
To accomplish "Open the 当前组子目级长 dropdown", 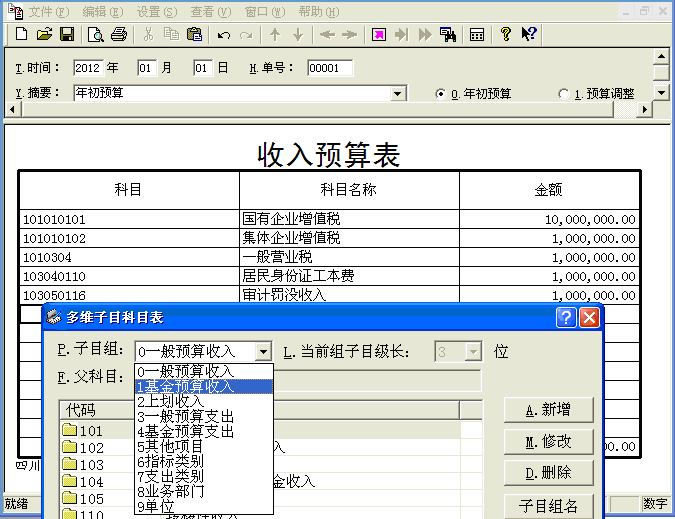I will pos(473,352).
